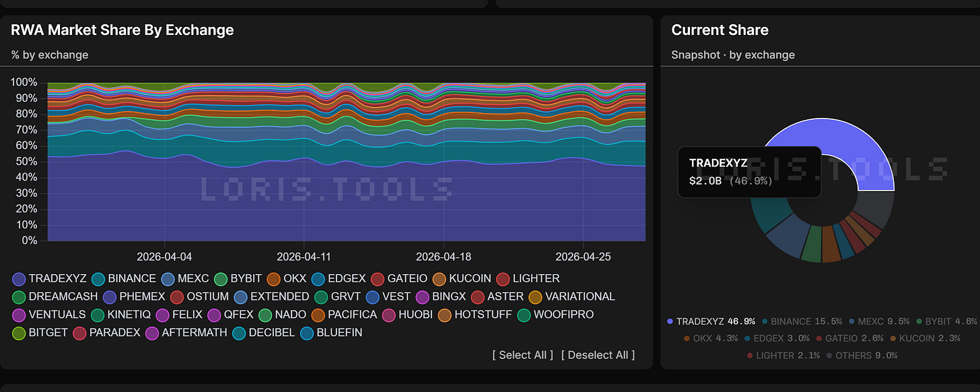The height and width of the screenshot is (392, 980).
Task: Select the KINETIQ legend entry
Action: click(x=120, y=315)
